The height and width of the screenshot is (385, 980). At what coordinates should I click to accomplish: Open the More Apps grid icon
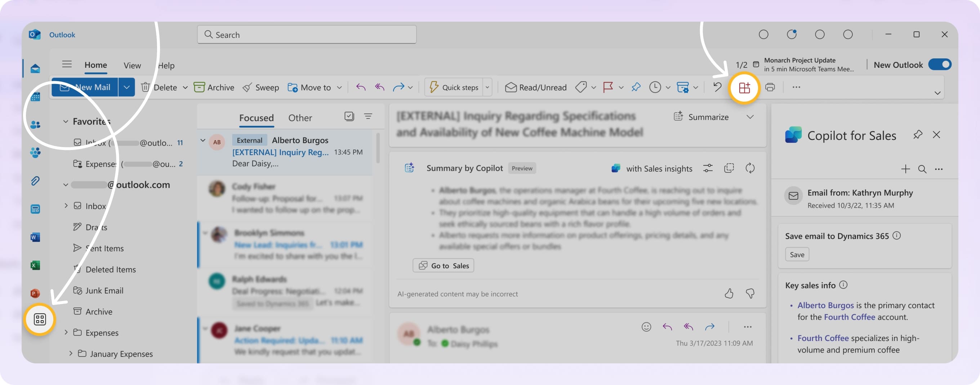[x=40, y=320]
